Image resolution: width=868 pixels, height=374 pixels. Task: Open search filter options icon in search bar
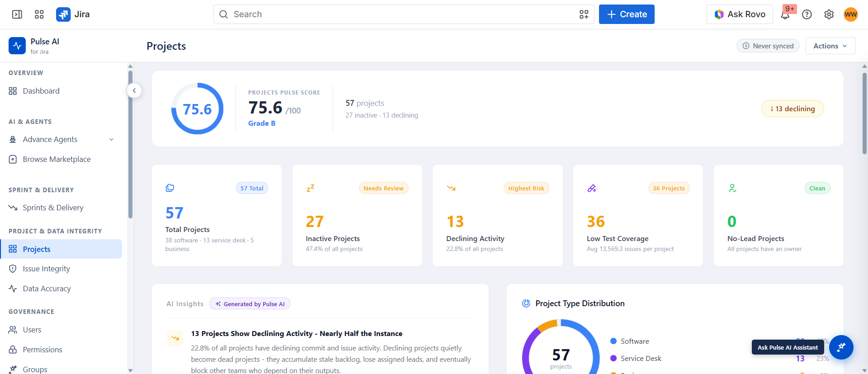coord(584,14)
